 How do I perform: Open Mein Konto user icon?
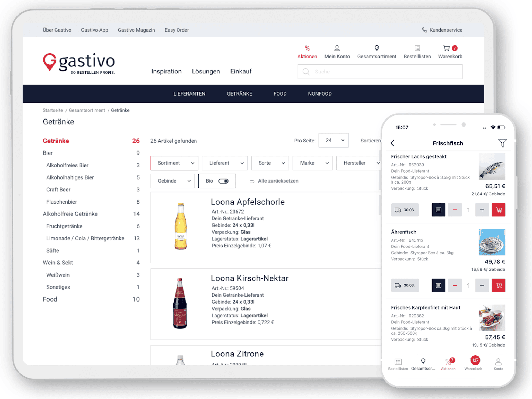pos(337,48)
